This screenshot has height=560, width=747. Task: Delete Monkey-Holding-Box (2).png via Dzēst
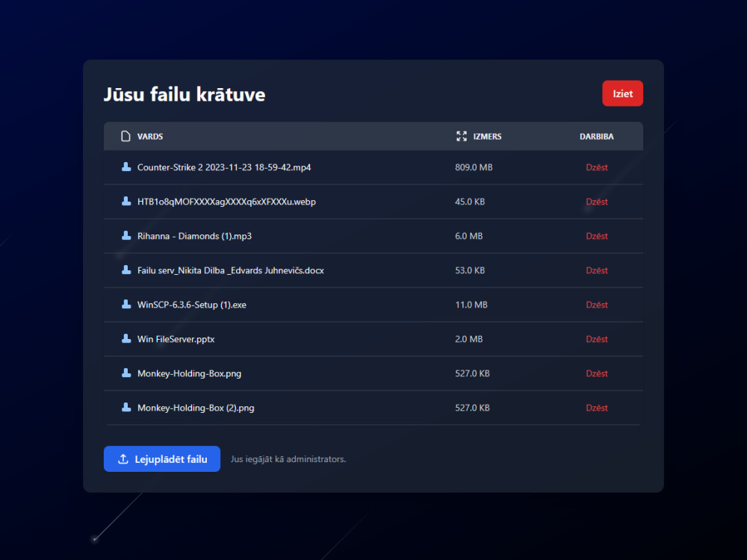[596, 407]
